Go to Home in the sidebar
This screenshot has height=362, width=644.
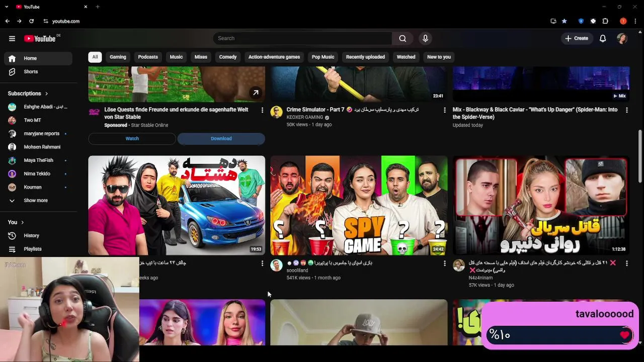[38, 58]
